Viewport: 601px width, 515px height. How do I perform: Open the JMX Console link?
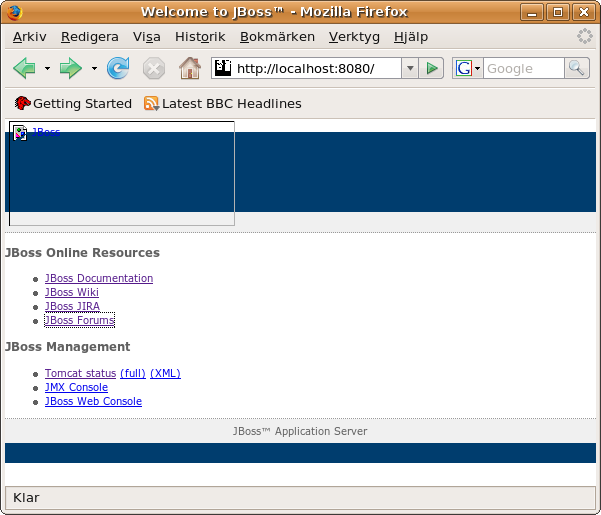click(76, 387)
